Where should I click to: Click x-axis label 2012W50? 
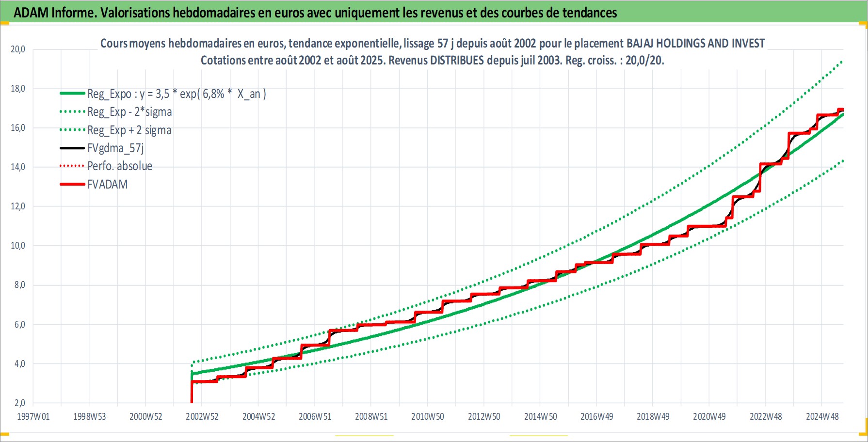pyautogui.click(x=484, y=417)
